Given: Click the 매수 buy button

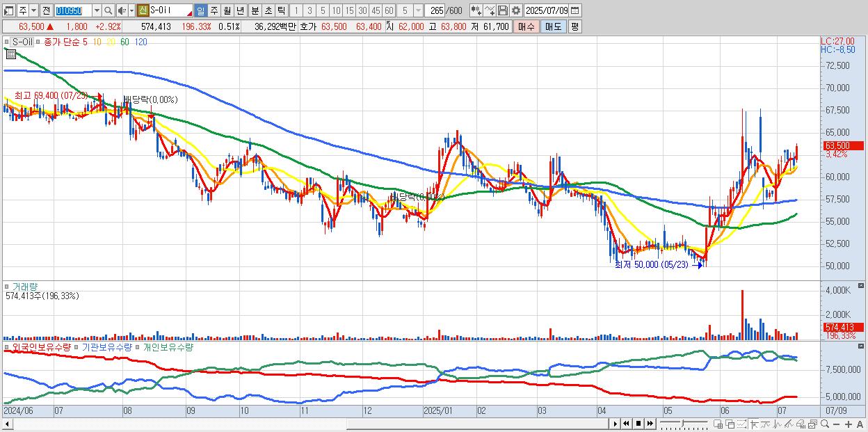Looking at the screenshot, I should tap(527, 26).
